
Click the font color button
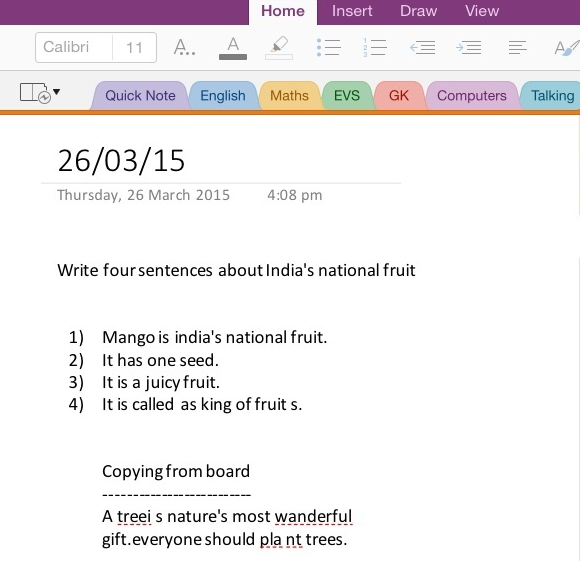[x=233, y=48]
